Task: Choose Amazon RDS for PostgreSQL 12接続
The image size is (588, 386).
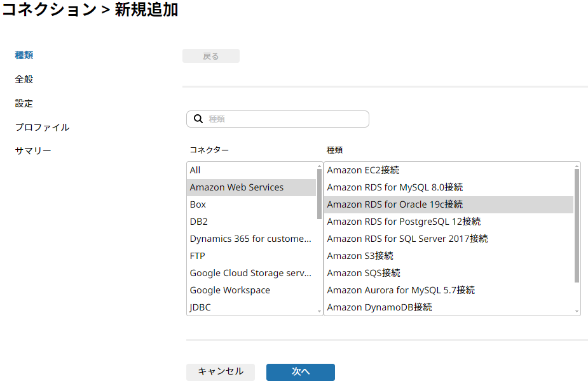Action: click(x=449, y=222)
